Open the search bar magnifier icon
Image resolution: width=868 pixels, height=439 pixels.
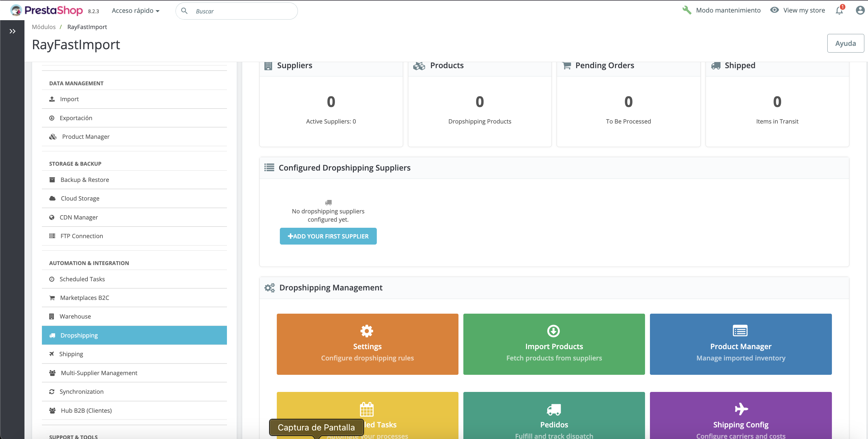coord(184,11)
